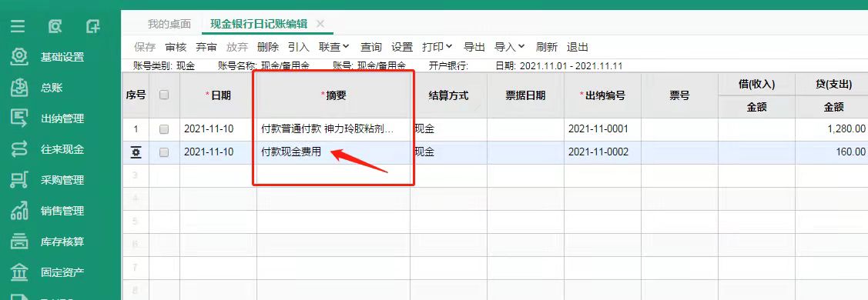
Task: Click 保存 in the toolbar
Action: [x=145, y=47]
